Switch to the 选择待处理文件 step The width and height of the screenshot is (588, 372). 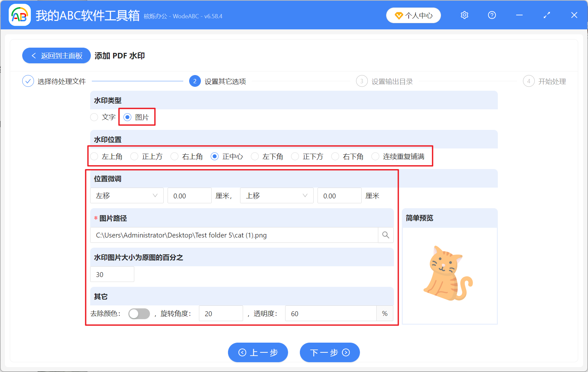[x=61, y=81]
